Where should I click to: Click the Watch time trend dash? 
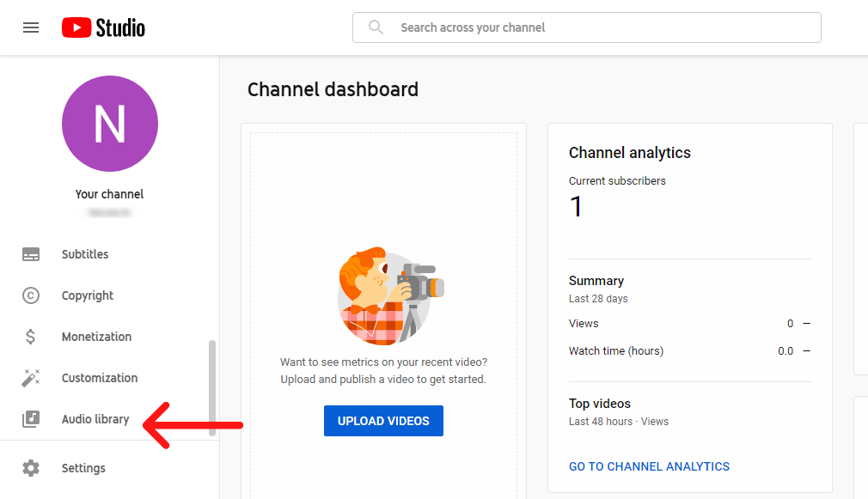pyautogui.click(x=805, y=351)
